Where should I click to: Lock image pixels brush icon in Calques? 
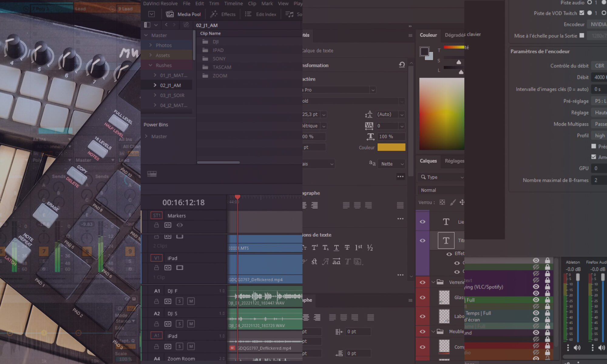(x=453, y=202)
